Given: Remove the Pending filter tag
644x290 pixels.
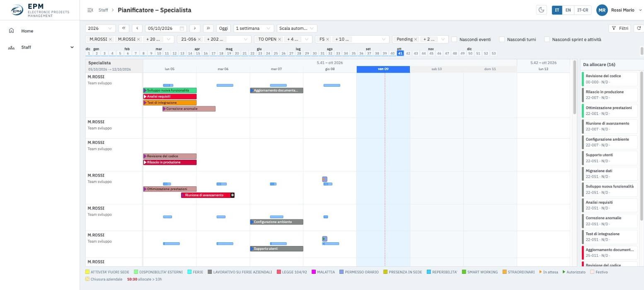Looking at the screenshot, I should (416, 39).
